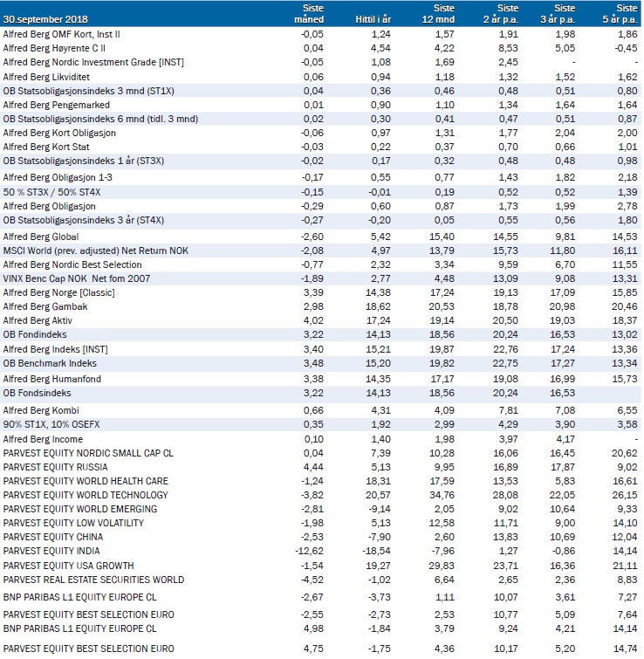Select 'MSCI World (prev. adjusted) Net Return NOK'
The height and width of the screenshot is (659, 644).
pos(96,251)
